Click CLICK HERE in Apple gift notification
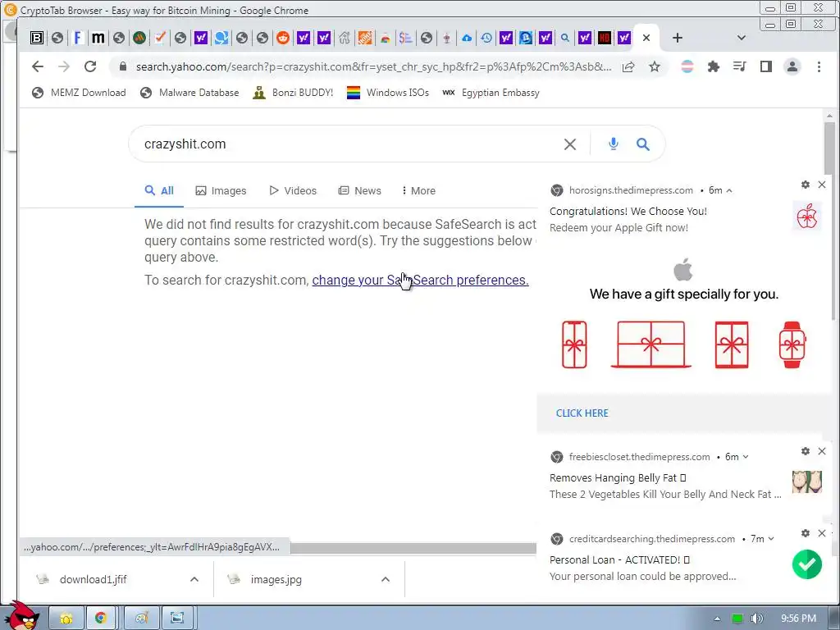The image size is (840, 630). tap(582, 413)
